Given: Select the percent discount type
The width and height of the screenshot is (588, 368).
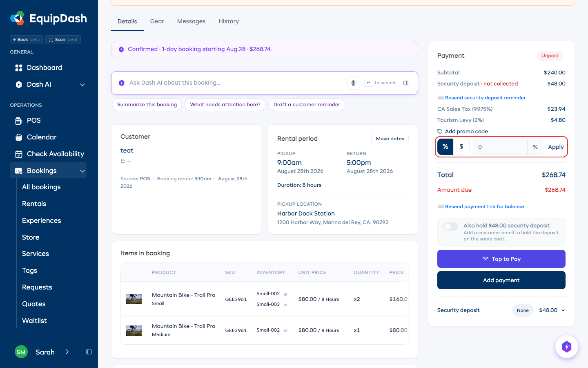Looking at the screenshot, I should click(x=445, y=147).
